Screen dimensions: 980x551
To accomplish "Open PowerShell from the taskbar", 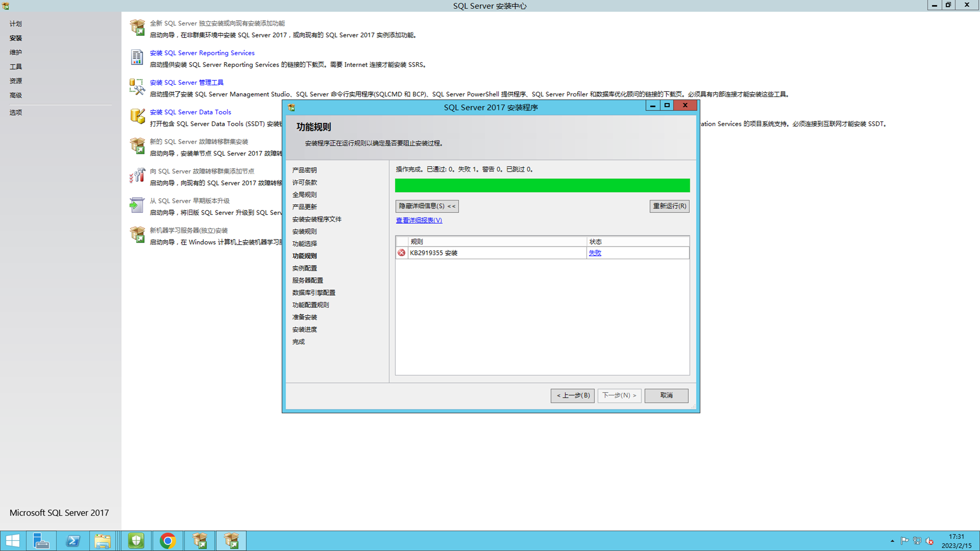I will pos(73,541).
